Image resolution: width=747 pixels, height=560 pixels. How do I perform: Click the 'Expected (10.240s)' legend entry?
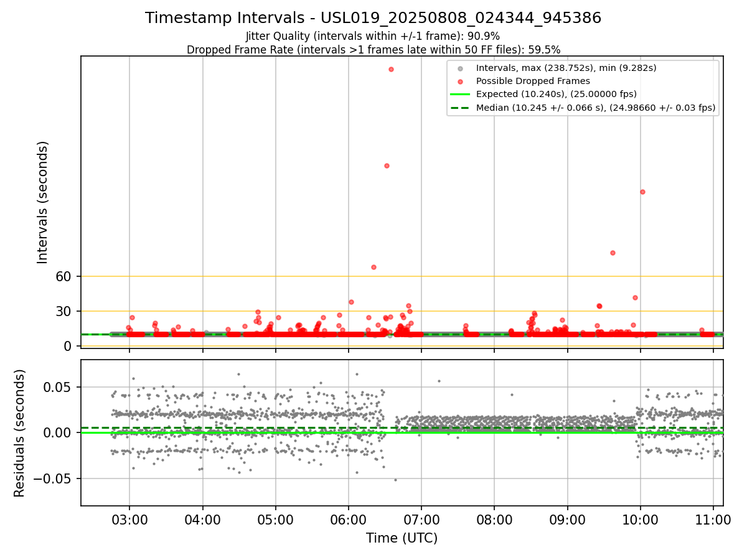point(556,95)
